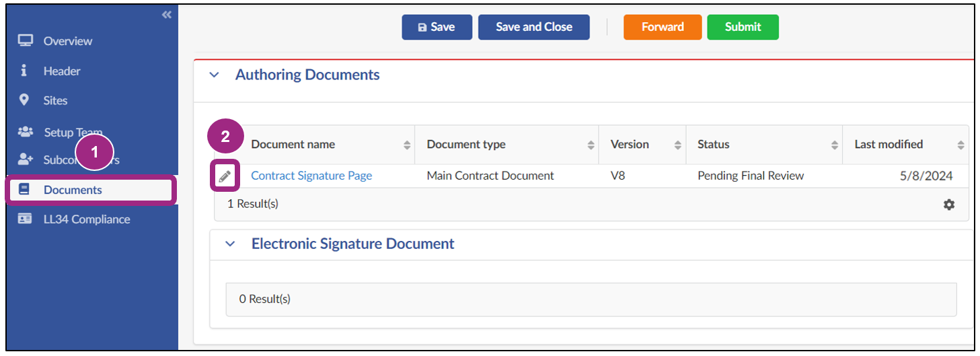
Task: Select Setup Team menu item
Action: 73,132
